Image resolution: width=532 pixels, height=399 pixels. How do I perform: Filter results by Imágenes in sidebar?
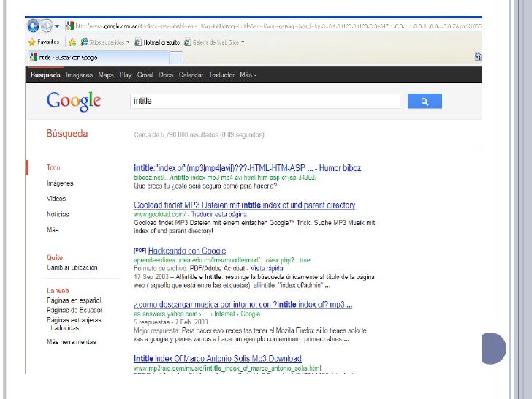pos(60,183)
